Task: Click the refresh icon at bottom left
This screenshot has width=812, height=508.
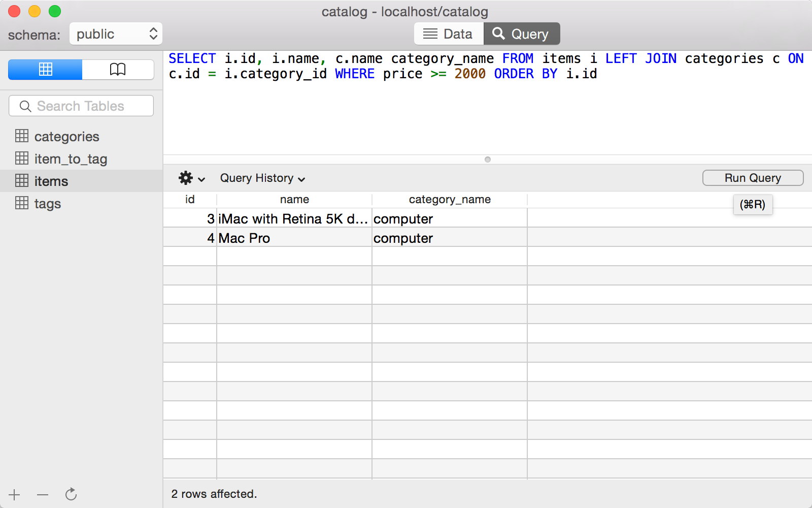Action: (x=71, y=494)
